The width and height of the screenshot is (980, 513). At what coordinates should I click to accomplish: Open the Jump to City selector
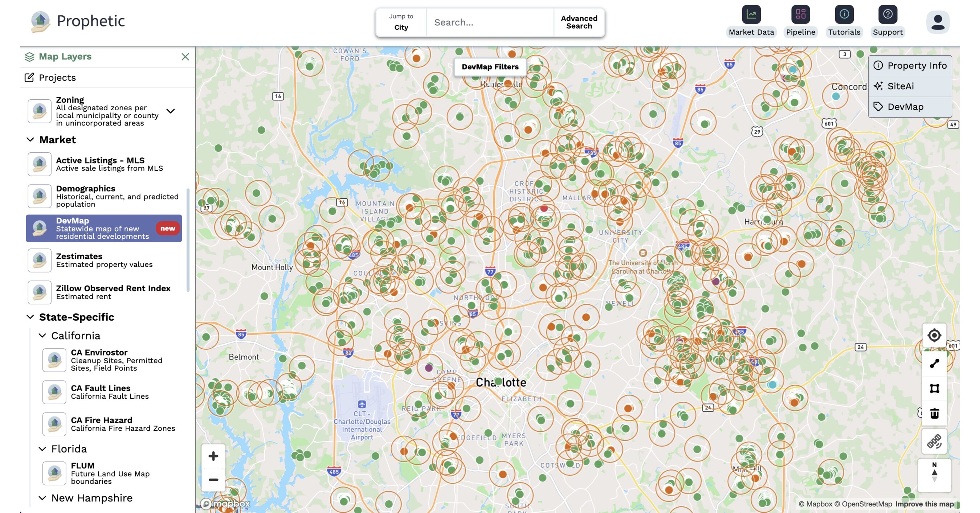(401, 22)
